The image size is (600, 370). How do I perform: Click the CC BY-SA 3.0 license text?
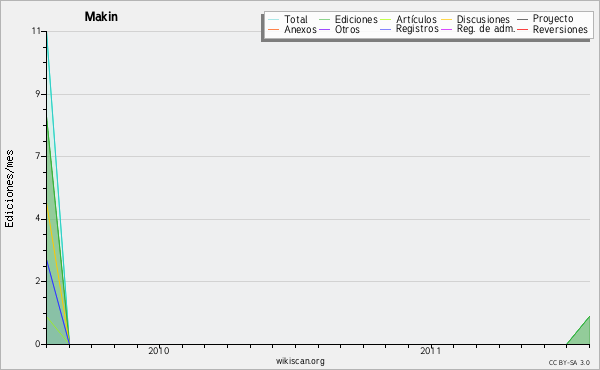(x=569, y=362)
